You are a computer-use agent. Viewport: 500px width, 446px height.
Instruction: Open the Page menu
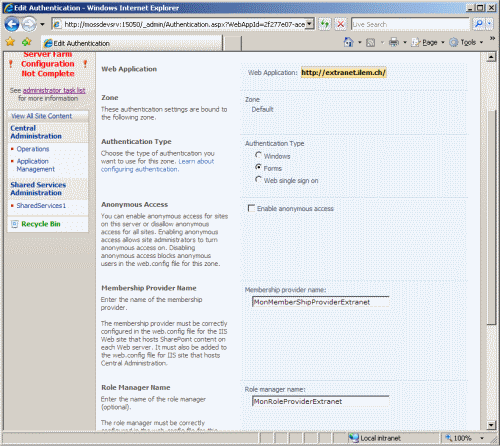(x=428, y=42)
